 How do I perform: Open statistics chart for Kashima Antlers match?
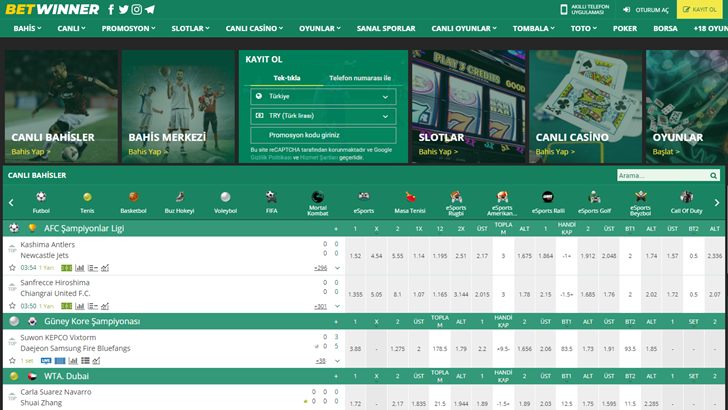coord(80,268)
